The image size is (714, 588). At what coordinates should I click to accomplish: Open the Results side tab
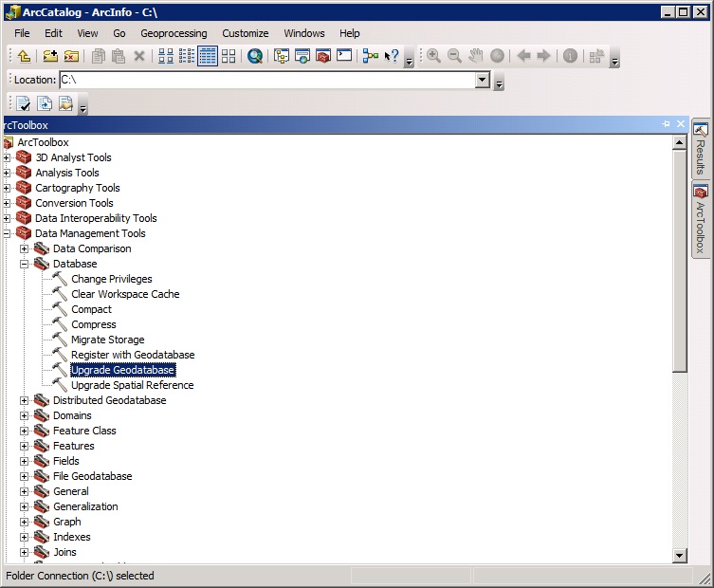pyautogui.click(x=701, y=149)
